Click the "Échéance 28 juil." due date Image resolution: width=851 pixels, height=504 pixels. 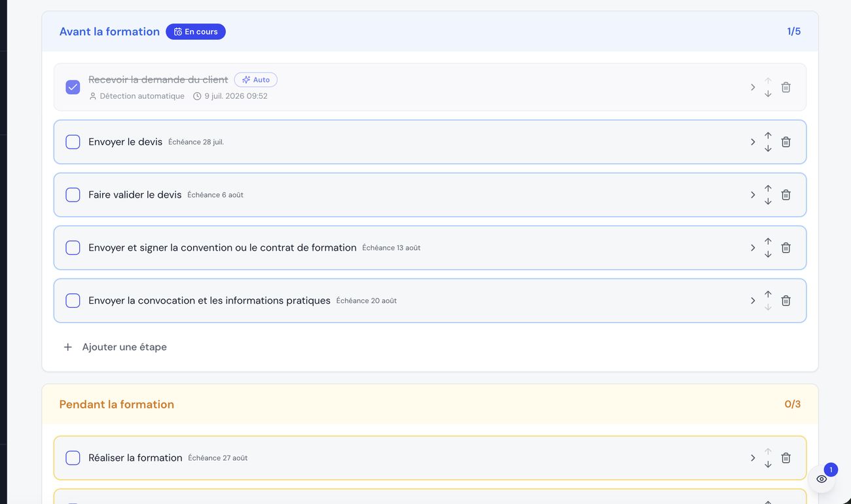click(x=196, y=142)
